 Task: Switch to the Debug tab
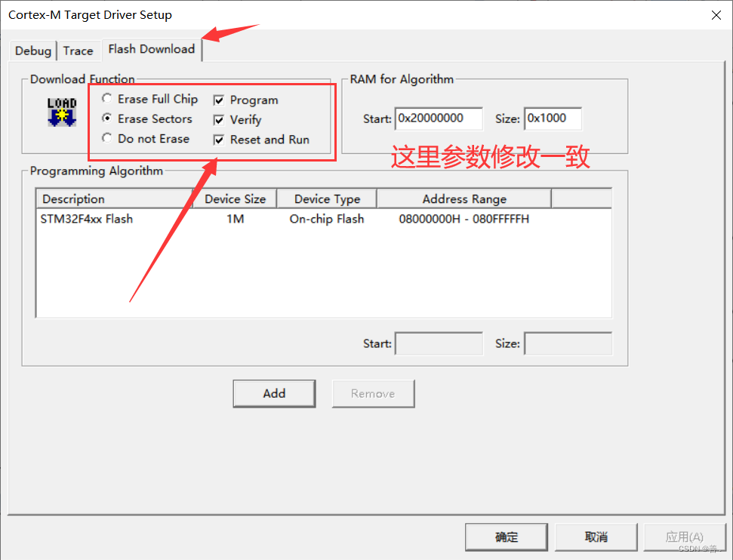click(x=32, y=51)
